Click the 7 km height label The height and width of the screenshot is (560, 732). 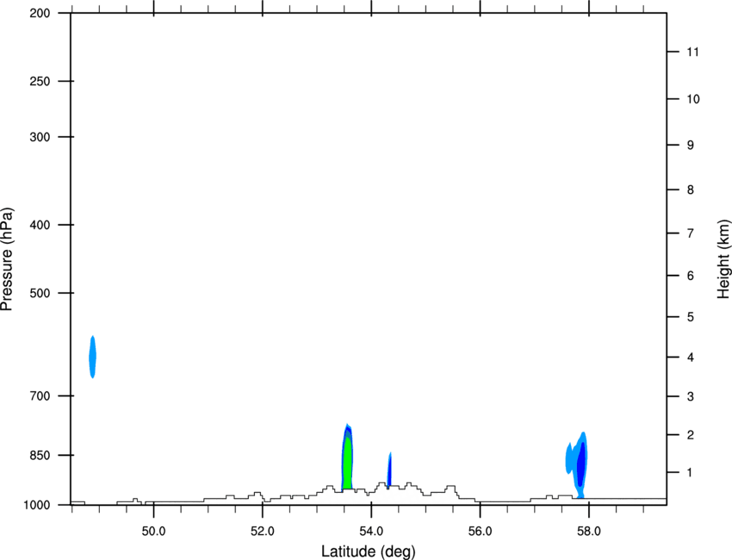tap(691, 233)
